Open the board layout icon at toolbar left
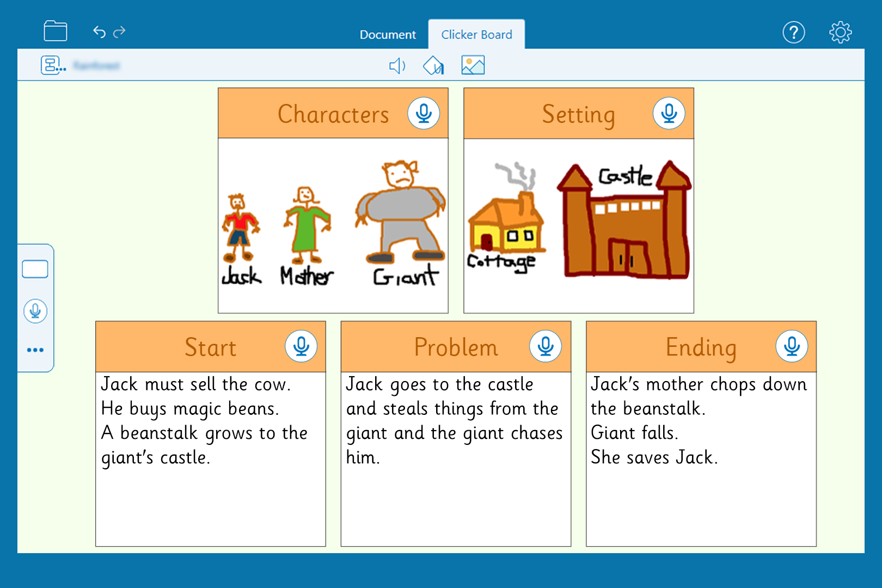 coord(53,65)
